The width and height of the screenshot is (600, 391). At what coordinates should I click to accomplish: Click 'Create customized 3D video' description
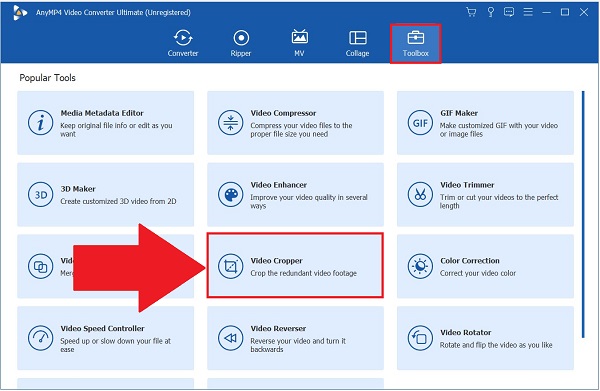118,201
